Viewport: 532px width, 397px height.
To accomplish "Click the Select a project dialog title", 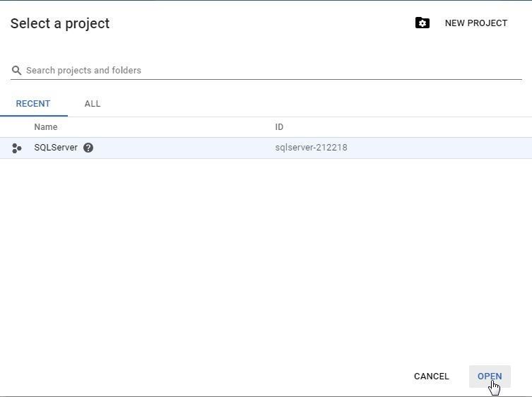I will (x=60, y=23).
